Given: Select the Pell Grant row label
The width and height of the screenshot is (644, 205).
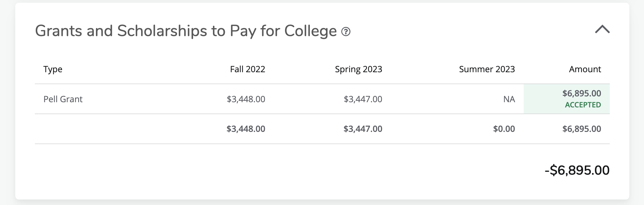Looking at the screenshot, I should 63,99.
